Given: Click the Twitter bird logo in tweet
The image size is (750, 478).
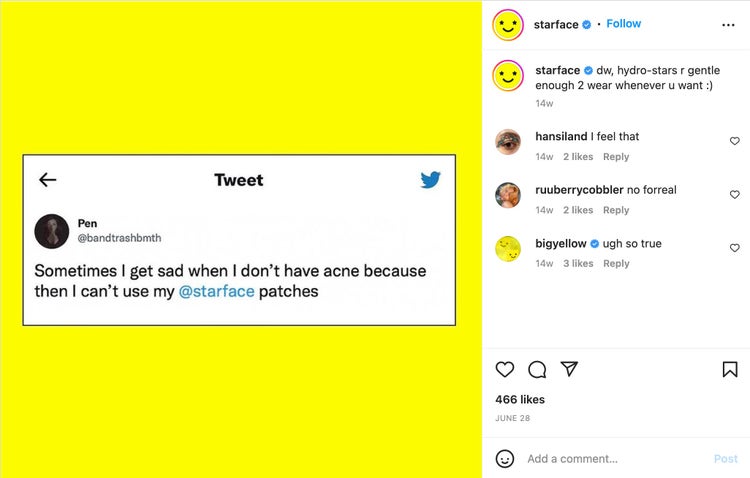Looking at the screenshot, I should point(431,180).
